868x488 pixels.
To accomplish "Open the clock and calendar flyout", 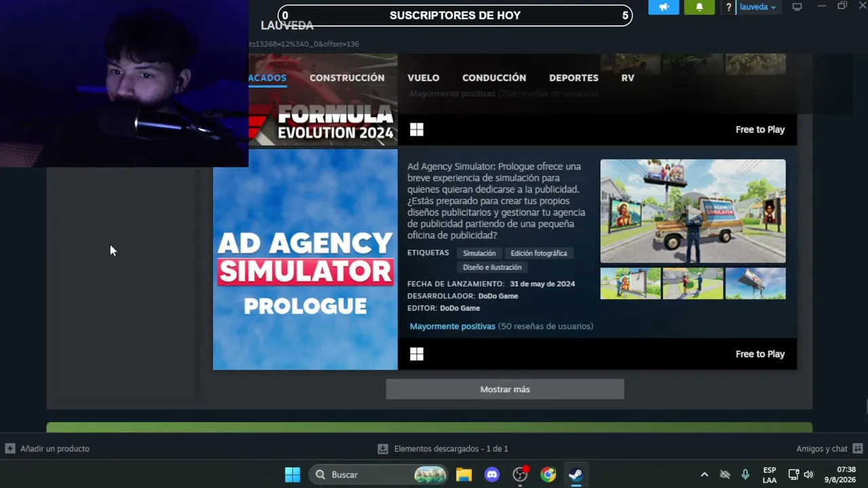I will point(840,474).
